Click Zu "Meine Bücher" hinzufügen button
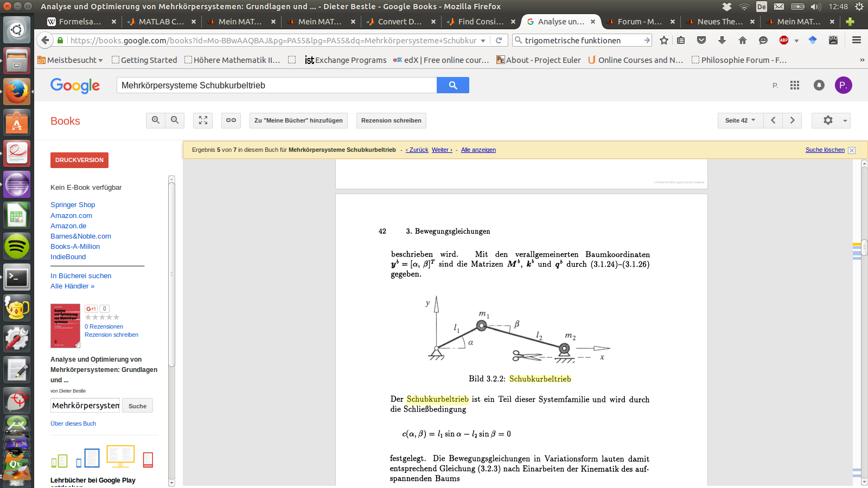 tap(298, 120)
